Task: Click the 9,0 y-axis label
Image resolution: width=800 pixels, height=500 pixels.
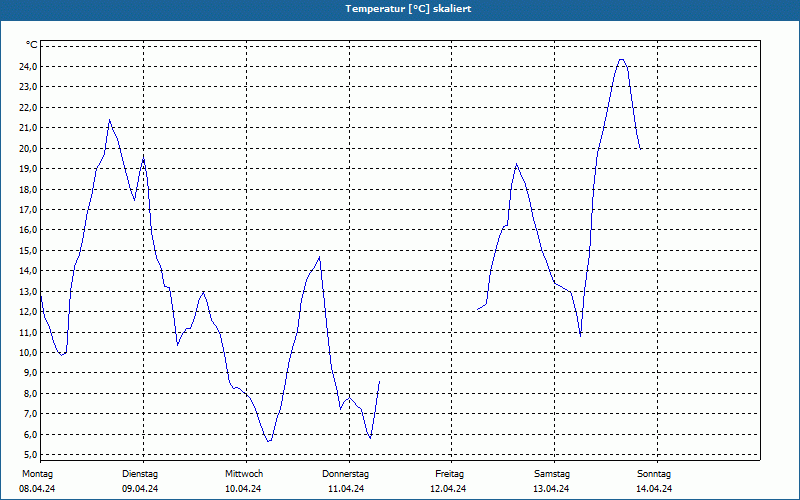Action: pyautogui.click(x=30, y=373)
